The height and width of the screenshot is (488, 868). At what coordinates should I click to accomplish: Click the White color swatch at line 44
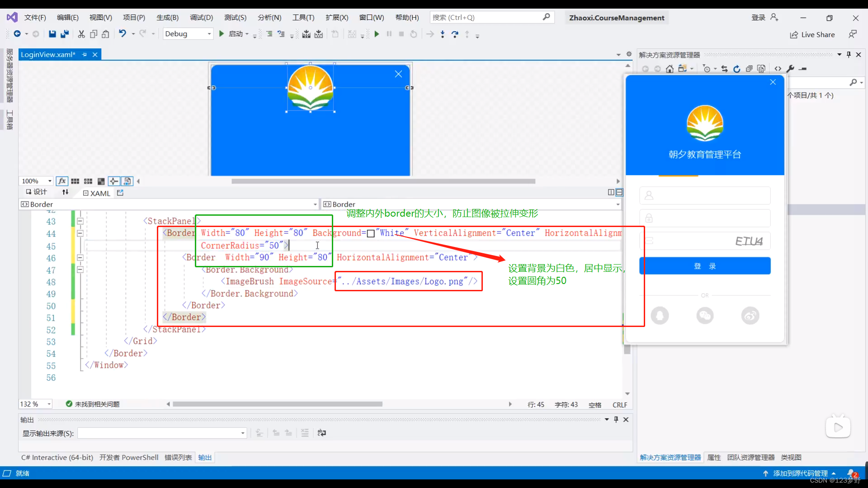point(371,233)
